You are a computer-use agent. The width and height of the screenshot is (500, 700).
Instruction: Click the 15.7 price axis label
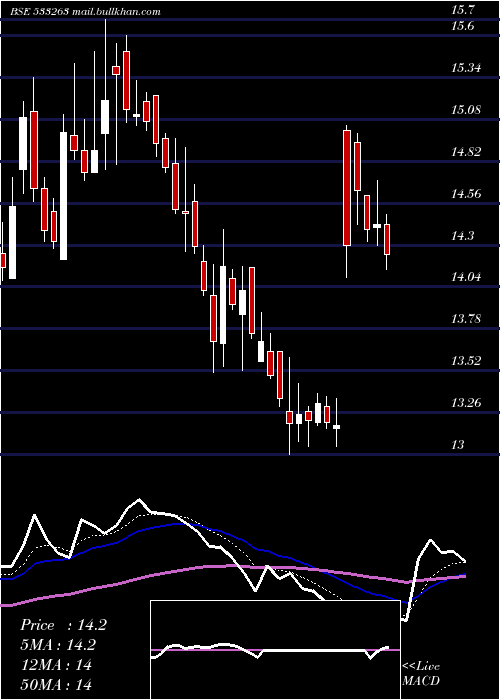[462, 9]
